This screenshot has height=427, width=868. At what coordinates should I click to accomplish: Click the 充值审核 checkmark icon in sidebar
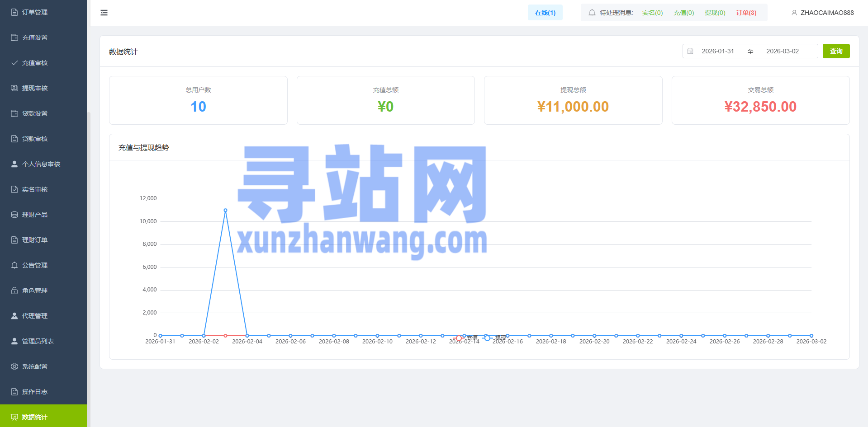coord(14,63)
